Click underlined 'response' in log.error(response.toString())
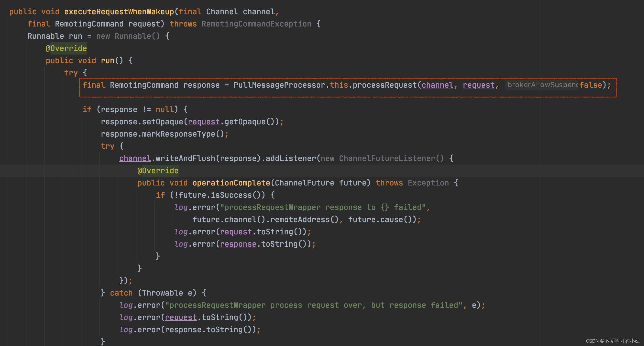The image size is (644, 346). (x=238, y=244)
